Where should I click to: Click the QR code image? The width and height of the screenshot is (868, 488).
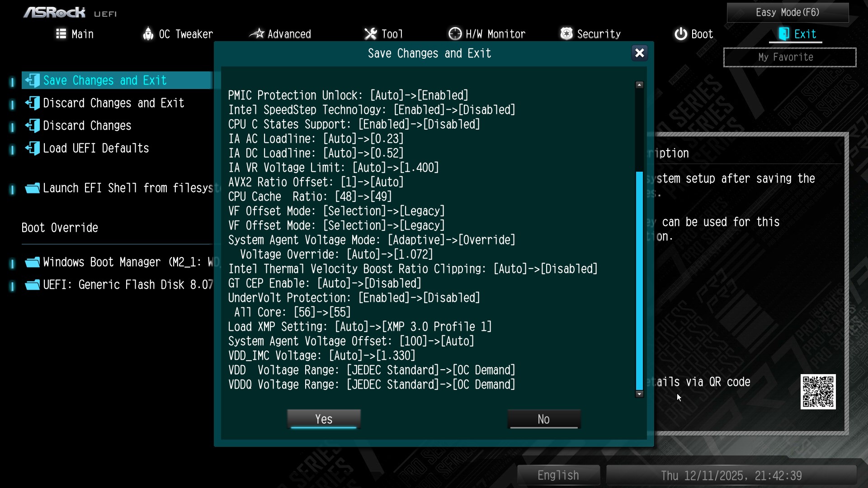(818, 391)
